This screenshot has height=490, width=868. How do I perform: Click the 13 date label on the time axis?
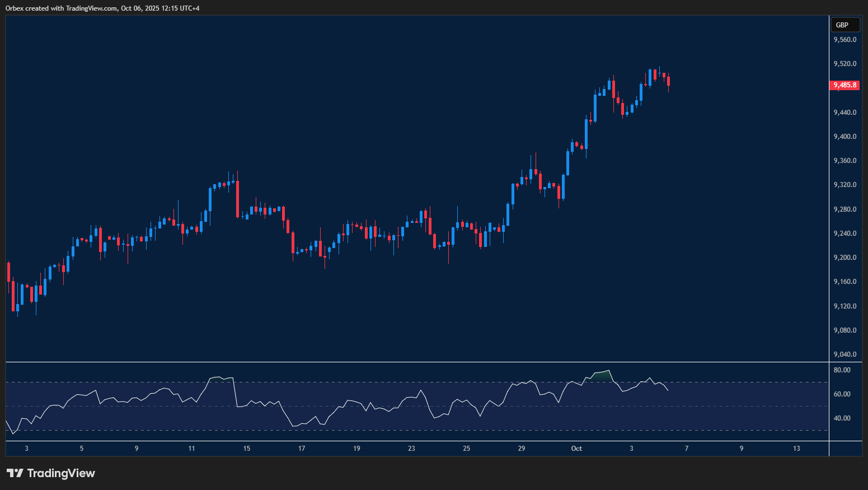(x=796, y=449)
